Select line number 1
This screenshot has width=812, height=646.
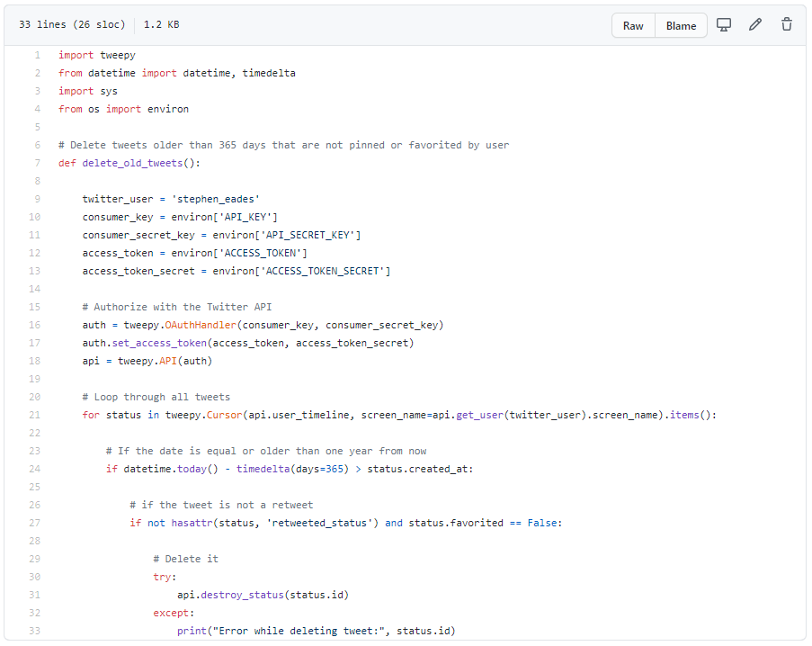pyautogui.click(x=37, y=55)
